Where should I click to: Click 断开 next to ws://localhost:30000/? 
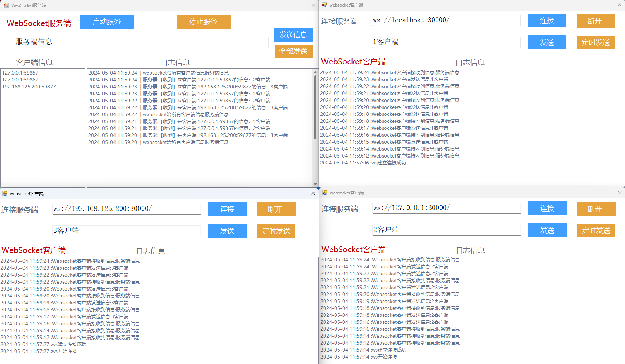coord(596,21)
